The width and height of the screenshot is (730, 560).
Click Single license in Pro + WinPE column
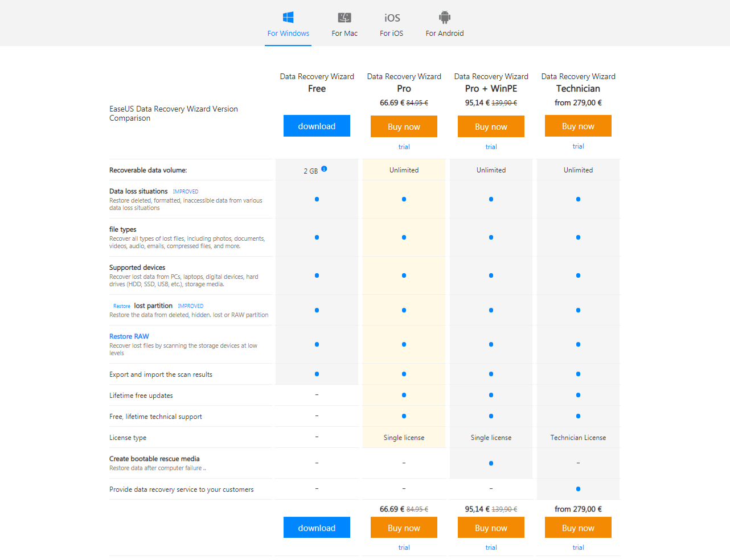coord(491,438)
